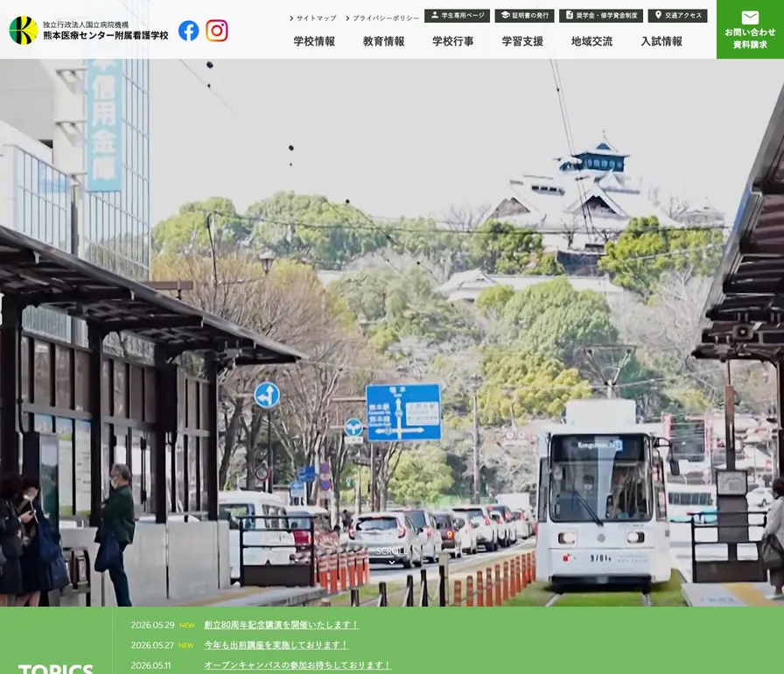This screenshot has width=784, height=674.
Task: Click the date 2026.05.29 in topics
Action: click(x=152, y=625)
